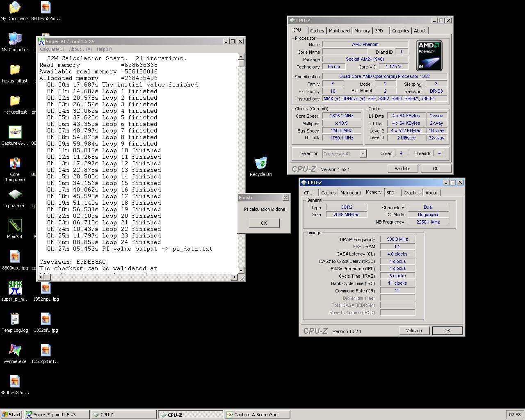Expand the Processor #1 selection dropdown
Viewport: 525px width, 420px height.
pyautogui.click(x=363, y=154)
